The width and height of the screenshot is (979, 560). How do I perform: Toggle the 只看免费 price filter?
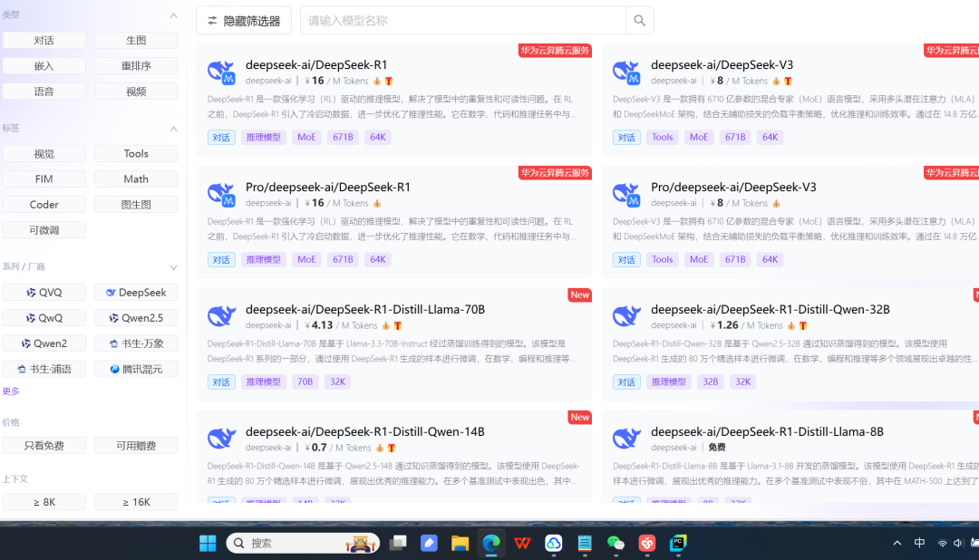[44, 445]
